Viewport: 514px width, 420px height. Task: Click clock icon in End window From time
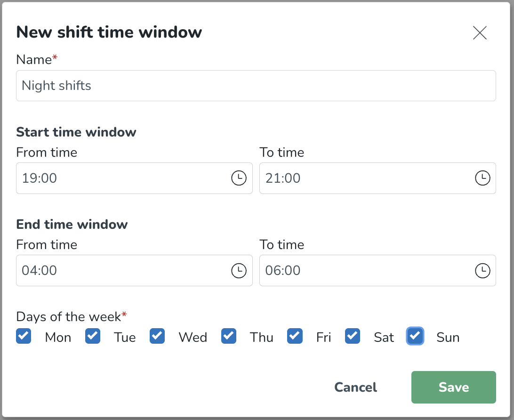click(239, 270)
